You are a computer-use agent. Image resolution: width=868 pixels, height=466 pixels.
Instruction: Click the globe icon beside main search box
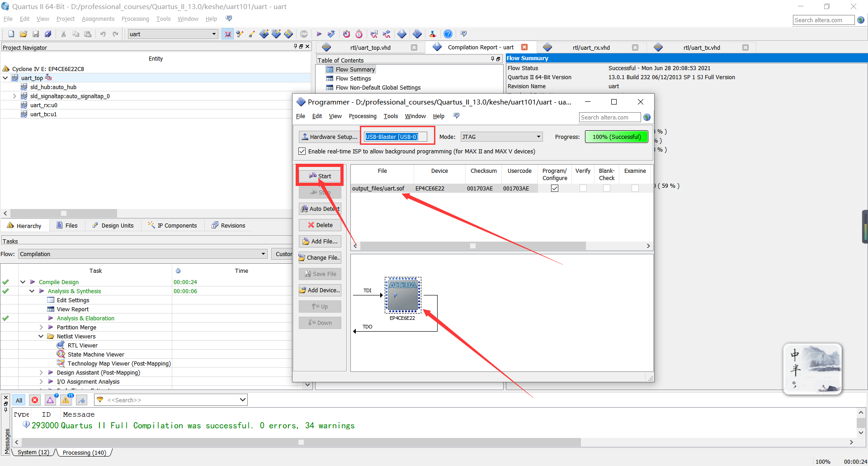[x=861, y=20]
